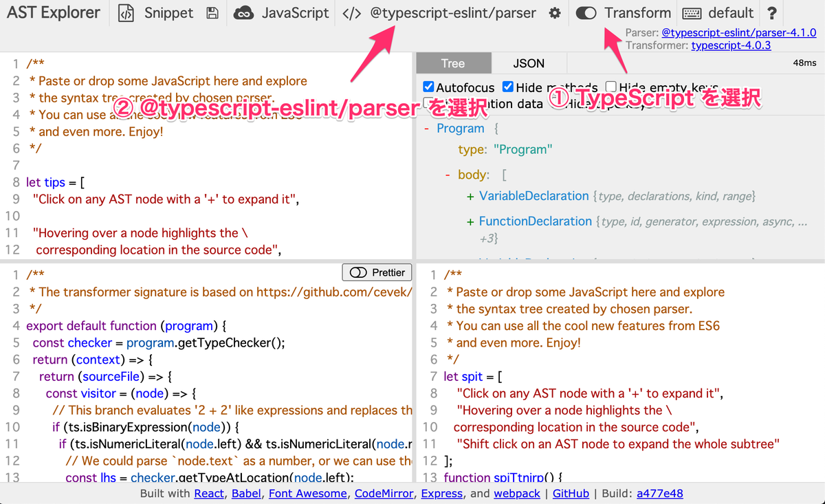Open the Express footer link
Screen dimensions: 825x504
coord(441,494)
